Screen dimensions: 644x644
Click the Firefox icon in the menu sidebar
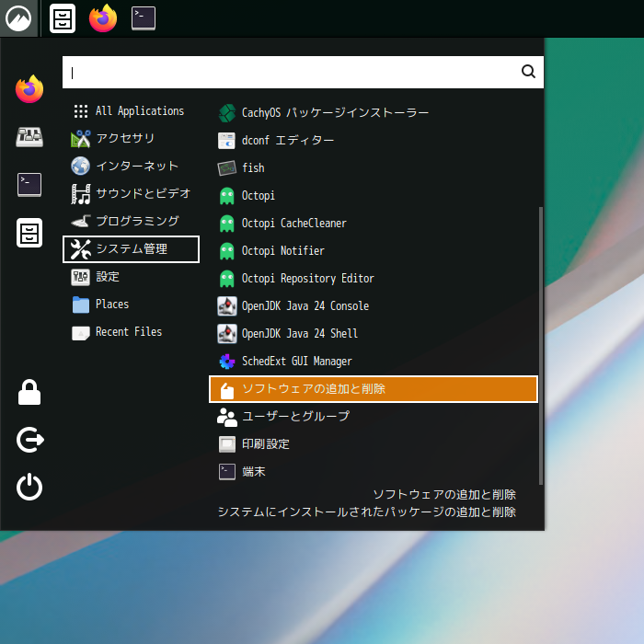click(29, 89)
